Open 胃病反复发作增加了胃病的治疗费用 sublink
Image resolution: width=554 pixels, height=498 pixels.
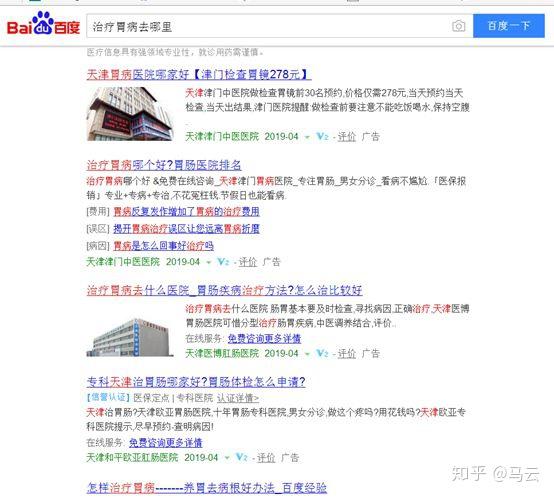(186, 212)
